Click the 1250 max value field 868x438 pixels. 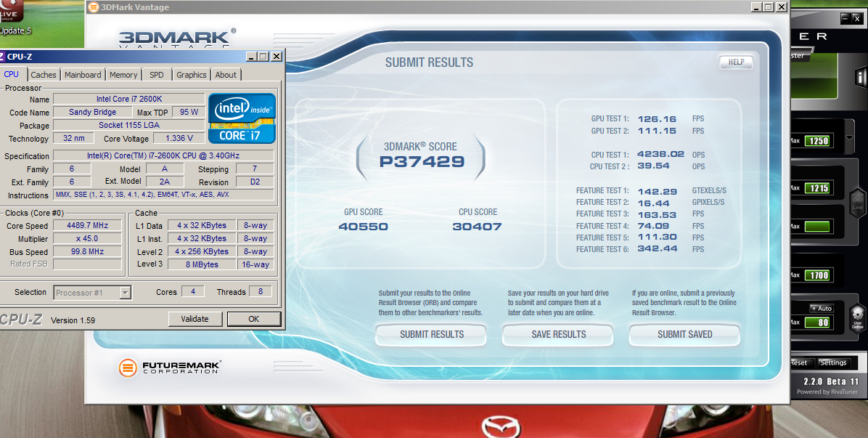click(817, 141)
